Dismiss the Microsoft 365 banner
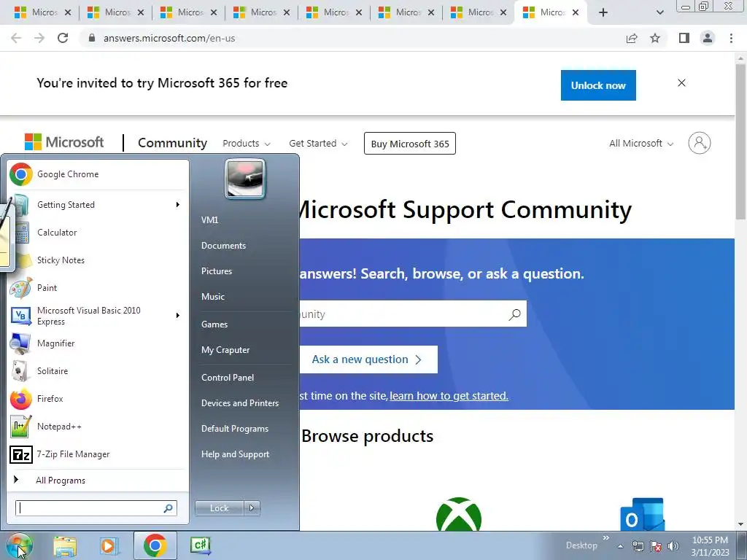 coord(682,83)
